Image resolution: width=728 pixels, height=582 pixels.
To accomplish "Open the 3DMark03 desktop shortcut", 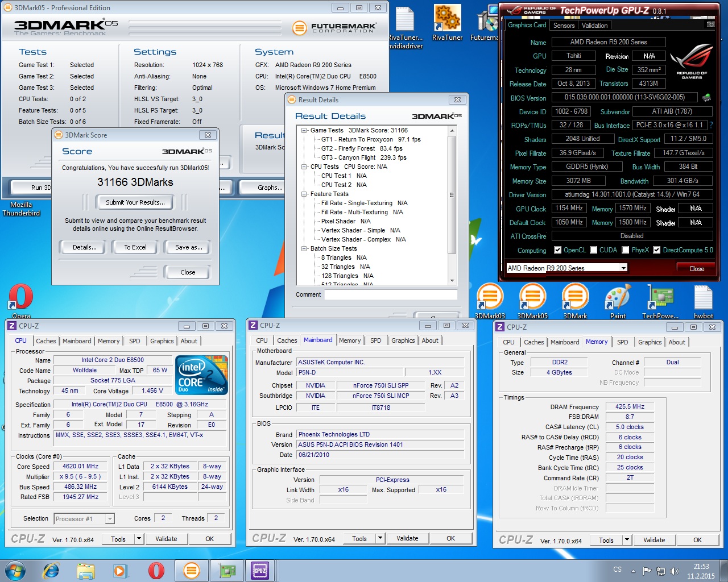I will [490, 301].
